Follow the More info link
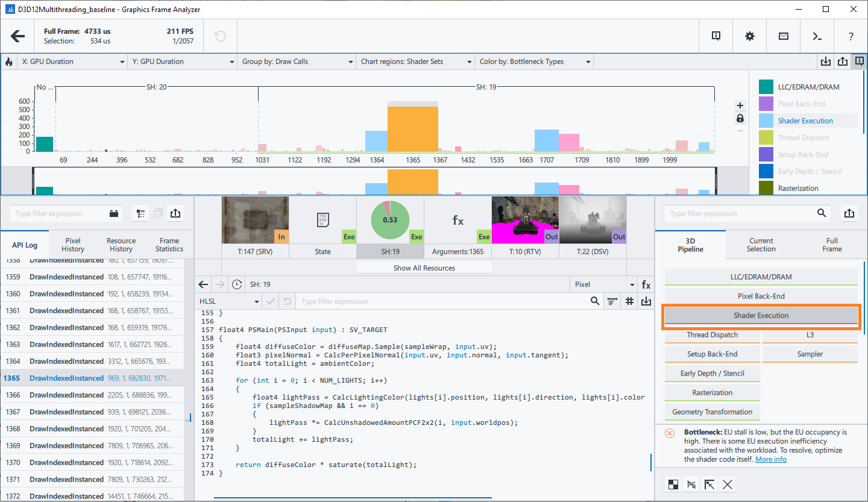The image size is (868, 502). pyautogui.click(x=770, y=459)
